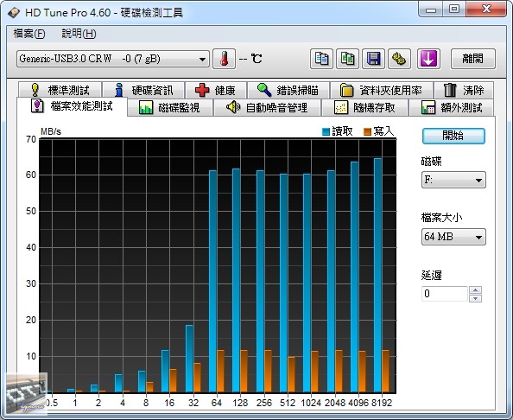Image resolution: width=513 pixels, height=420 pixels.
Task: Expand the Generic-USB3.0 drive selector dropdown
Action: click(113, 59)
